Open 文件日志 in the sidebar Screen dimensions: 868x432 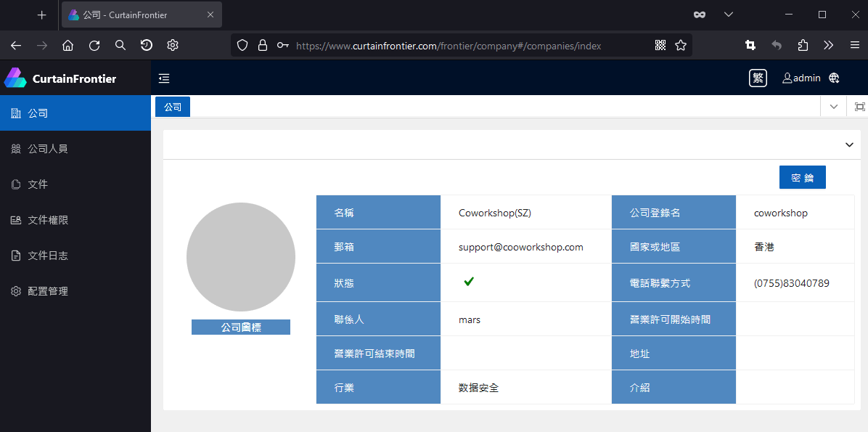tap(75, 256)
